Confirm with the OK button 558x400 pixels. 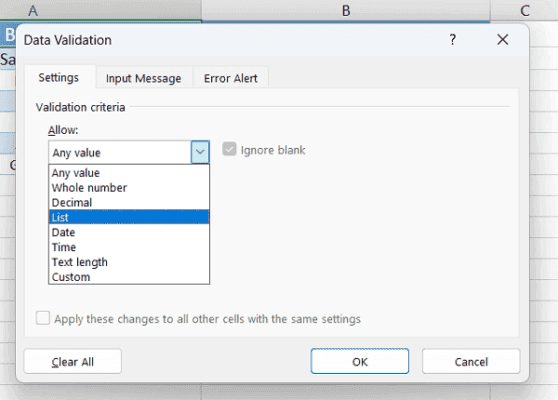360,362
